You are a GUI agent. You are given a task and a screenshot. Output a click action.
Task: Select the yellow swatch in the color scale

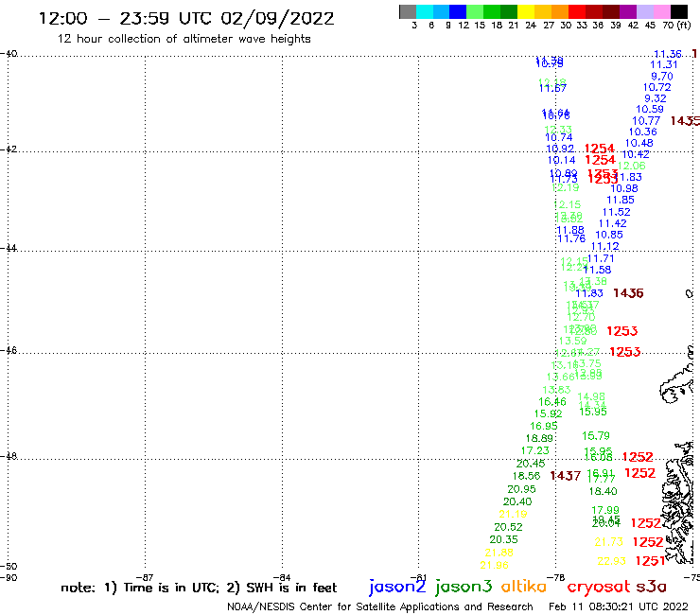coord(526,11)
